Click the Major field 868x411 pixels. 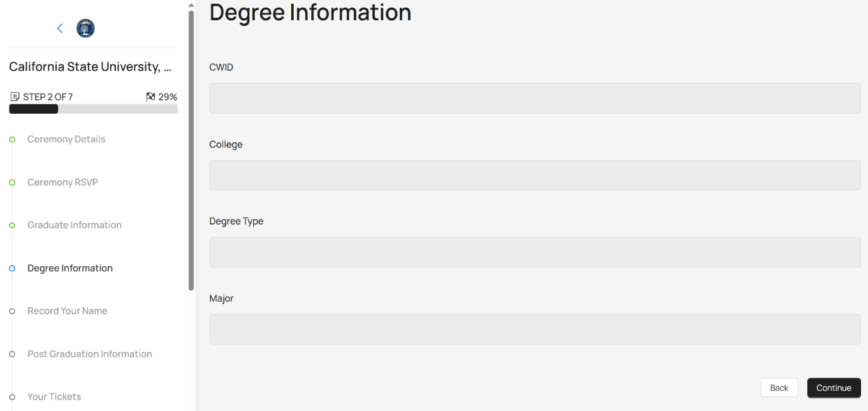[534, 329]
